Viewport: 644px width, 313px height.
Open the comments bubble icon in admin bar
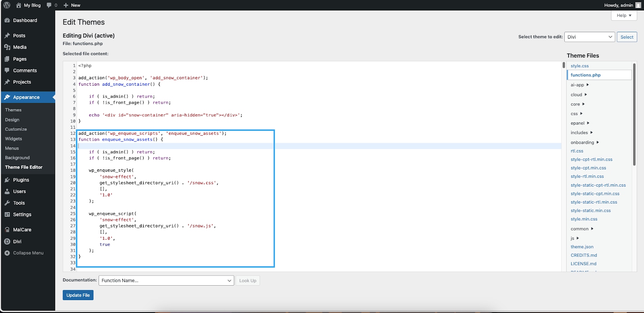pyautogui.click(x=49, y=5)
